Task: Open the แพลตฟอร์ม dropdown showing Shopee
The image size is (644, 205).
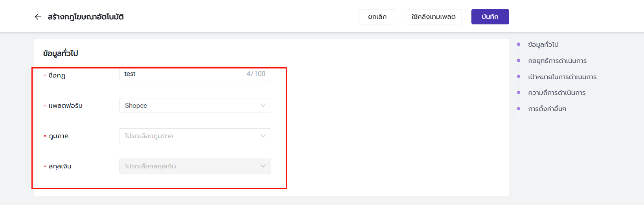Action: 189,105
